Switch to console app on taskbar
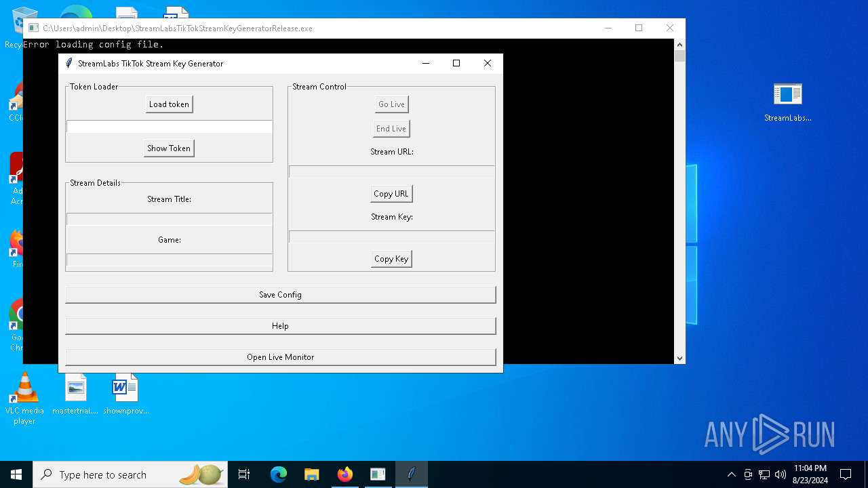 tap(378, 474)
